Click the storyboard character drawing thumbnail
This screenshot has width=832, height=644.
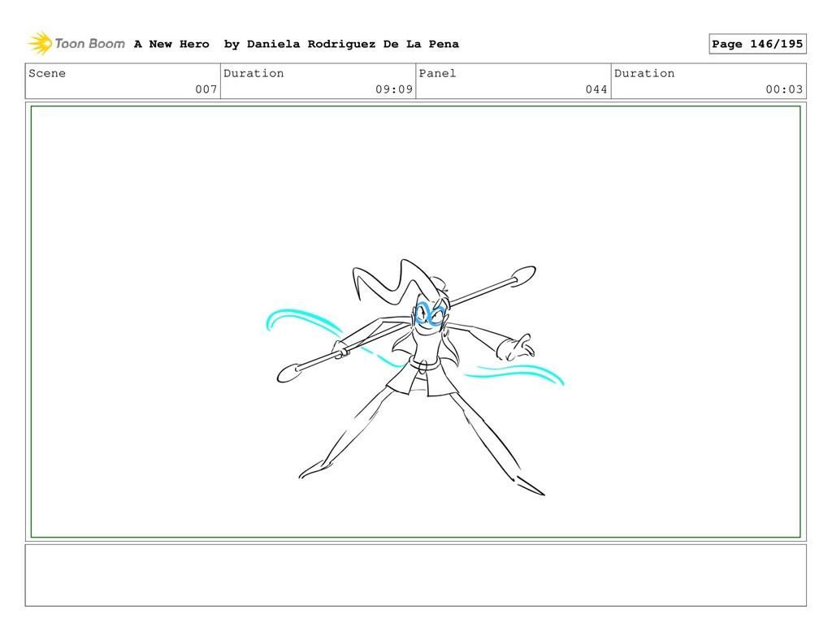415,377
